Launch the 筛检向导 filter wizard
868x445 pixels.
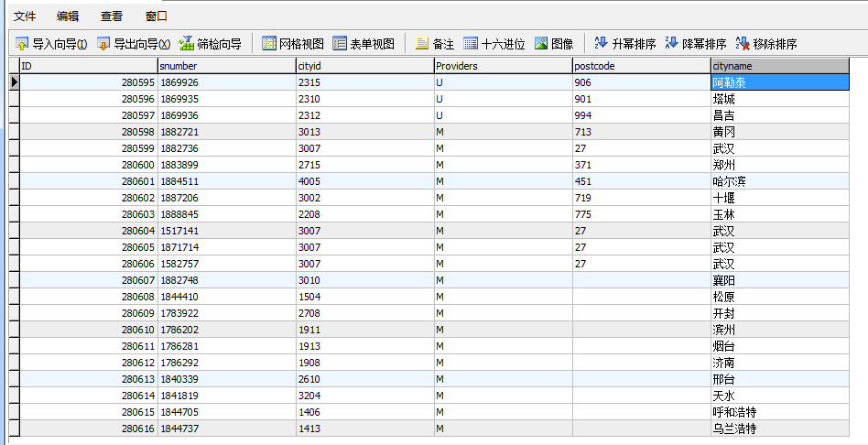tap(211, 44)
